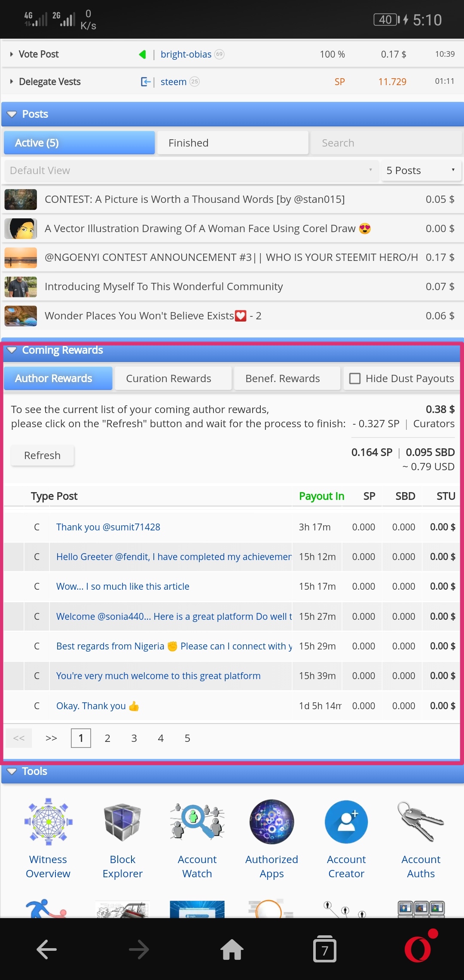Enable the Hide Dust Payouts checkbox
The width and height of the screenshot is (464, 980).
coord(355,379)
